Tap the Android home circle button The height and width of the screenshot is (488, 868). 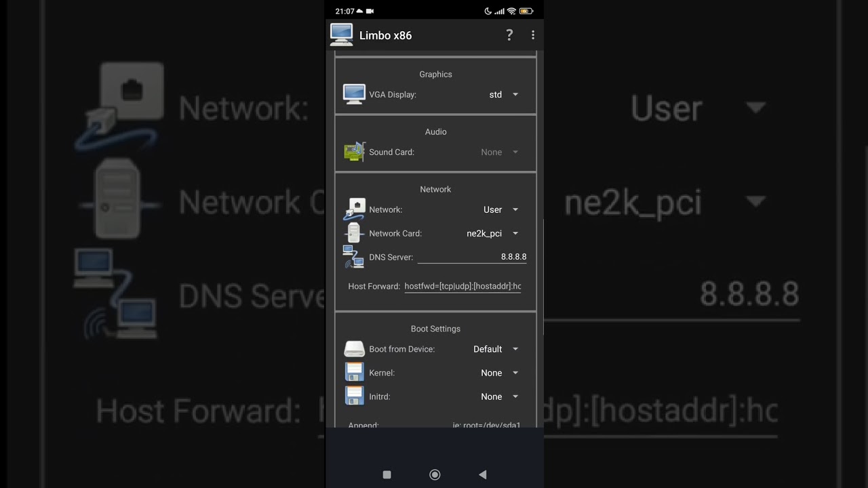435,475
